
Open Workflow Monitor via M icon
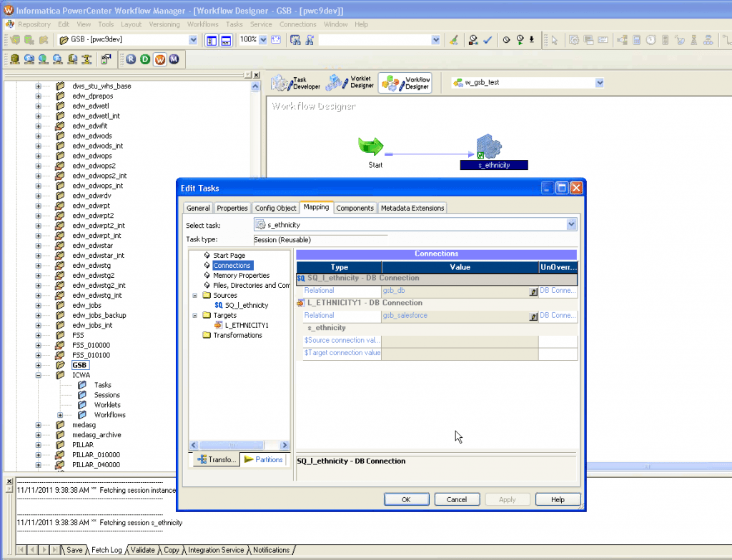tap(174, 59)
